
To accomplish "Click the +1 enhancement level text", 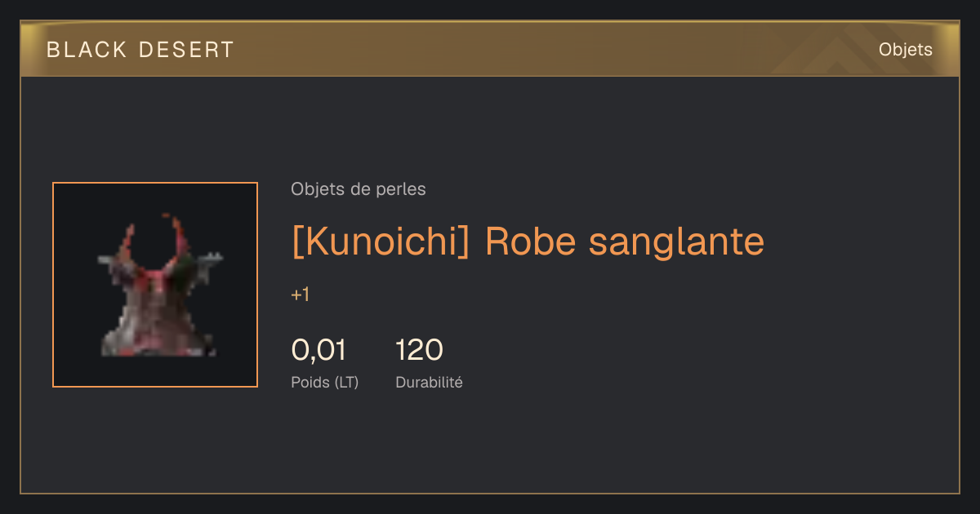I will click(x=300, y=295).
